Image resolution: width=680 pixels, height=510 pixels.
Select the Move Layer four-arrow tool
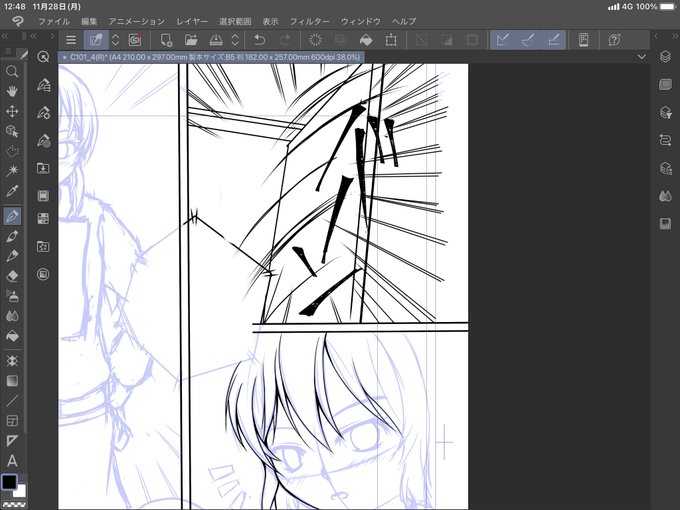pos(12,111)
